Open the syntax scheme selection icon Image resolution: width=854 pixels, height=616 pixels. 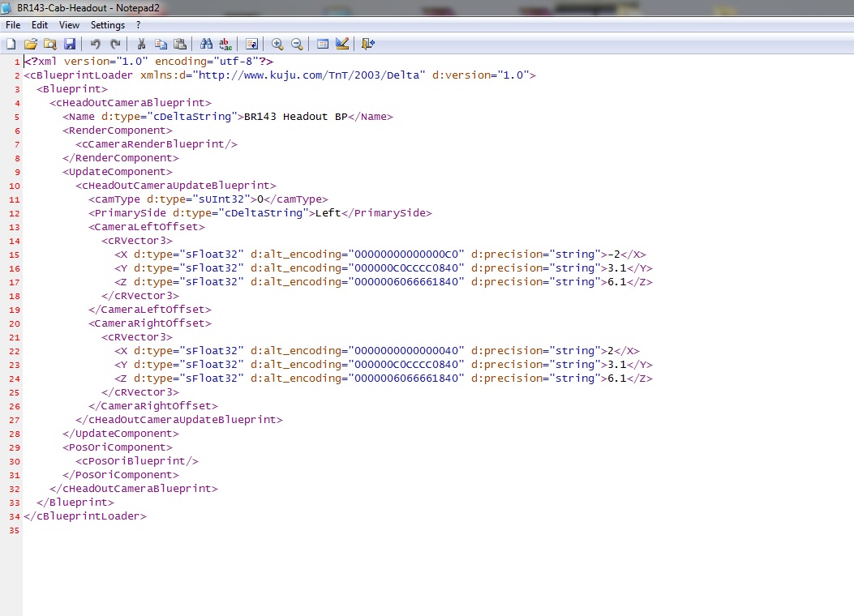323,44
